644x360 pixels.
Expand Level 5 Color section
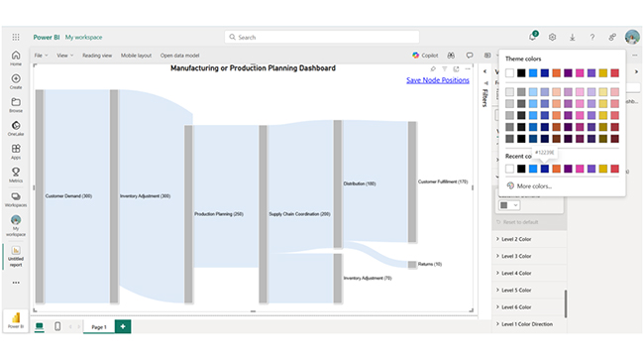pos(529,291)
